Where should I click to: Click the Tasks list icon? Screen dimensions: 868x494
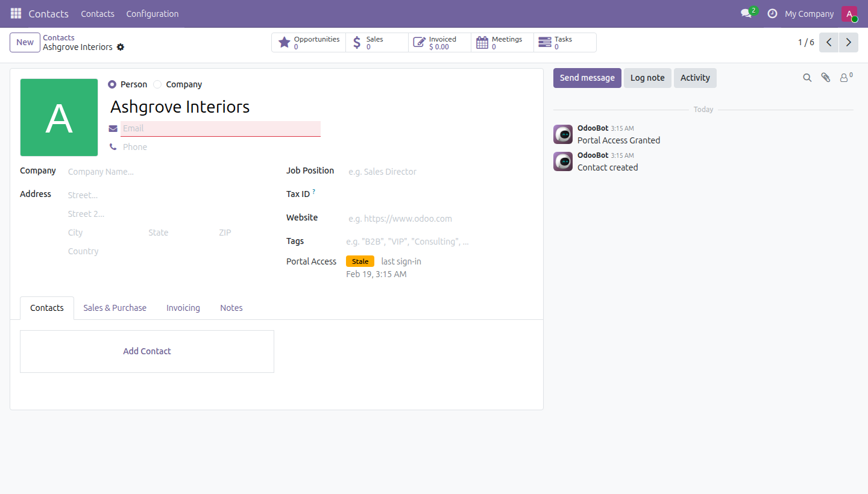pyautogui.click(x=545, y=42)
